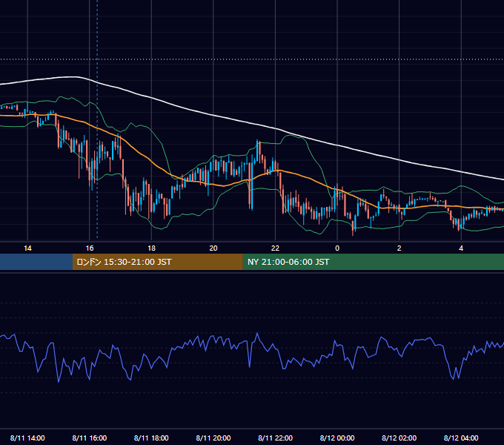Click the blue session bar before London
504x445 pixels.
click(36, 262)
